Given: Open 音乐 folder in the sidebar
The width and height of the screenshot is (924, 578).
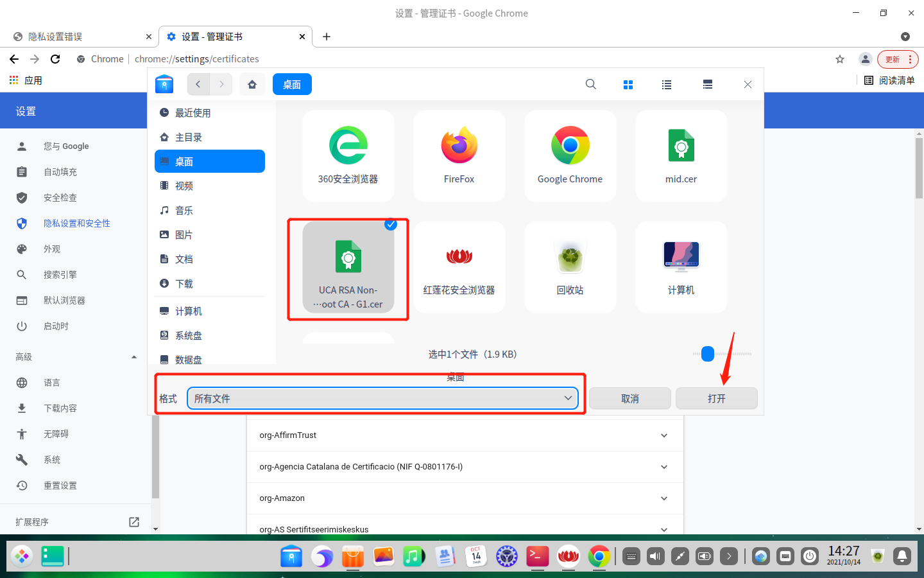Looking at the screenshot, I should point(210,210).
